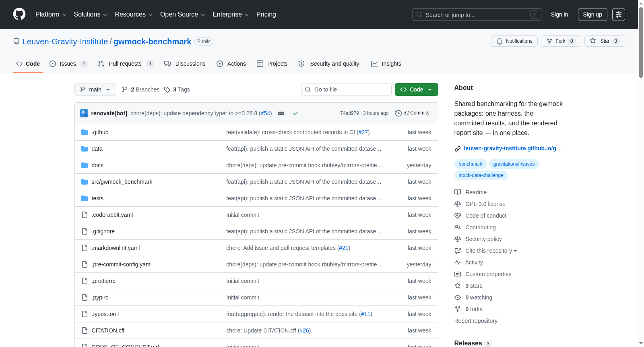The image size is (644, 347).
Task: Click the Go to file search box
Action: coord(346,89)
